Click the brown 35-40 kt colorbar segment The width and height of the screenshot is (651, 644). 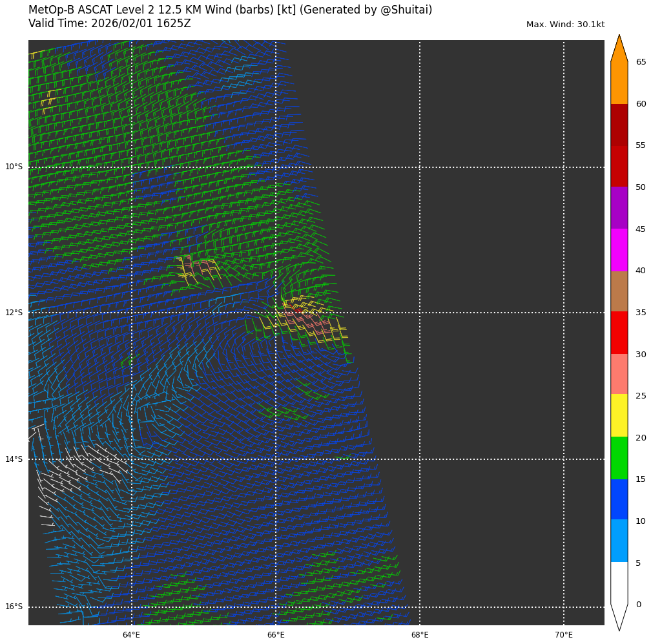click(x=619, y=291)
